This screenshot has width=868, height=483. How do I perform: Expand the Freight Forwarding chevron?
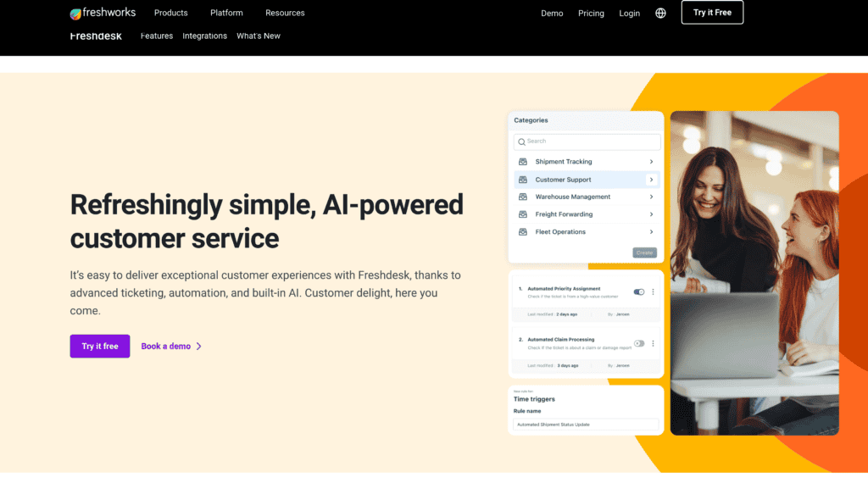click(652, 214)
